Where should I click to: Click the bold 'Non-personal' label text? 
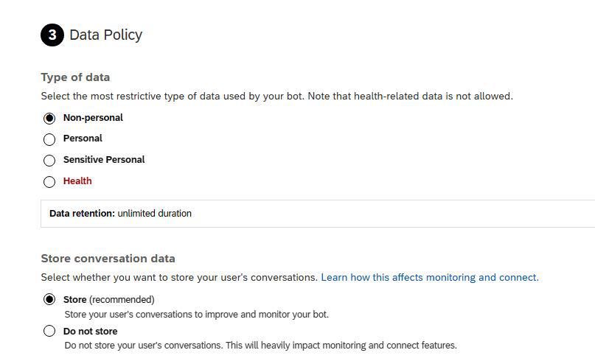93,118
